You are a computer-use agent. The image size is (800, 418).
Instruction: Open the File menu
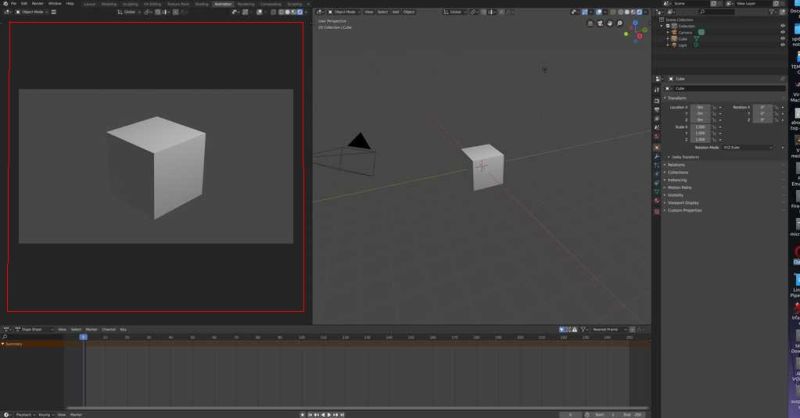coord(14,4)
